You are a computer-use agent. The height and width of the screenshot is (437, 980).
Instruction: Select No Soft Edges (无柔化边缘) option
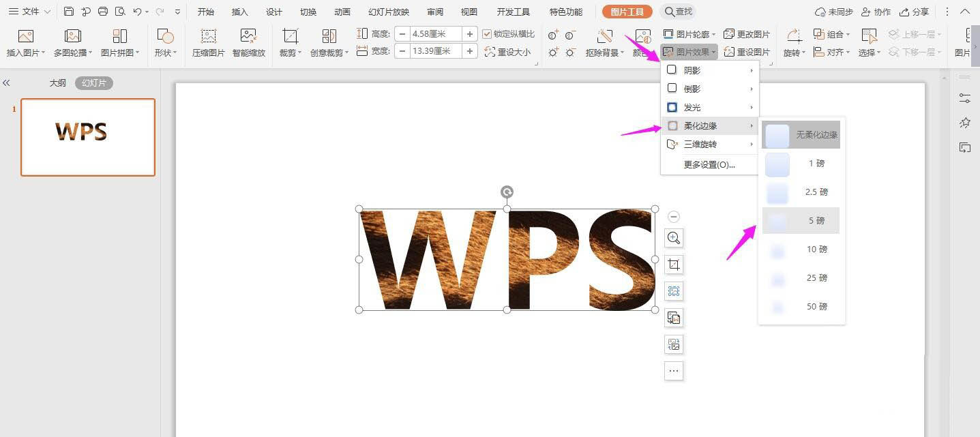[x=801, y=135]
